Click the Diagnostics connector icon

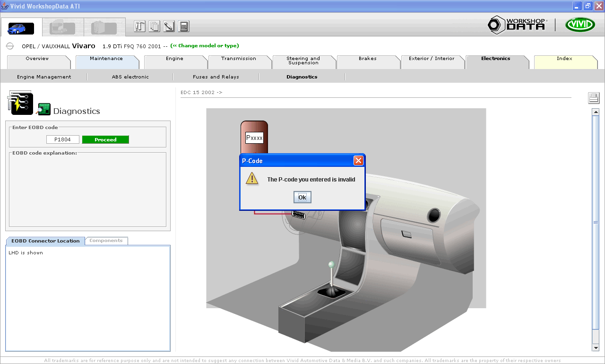coord(20,102)
